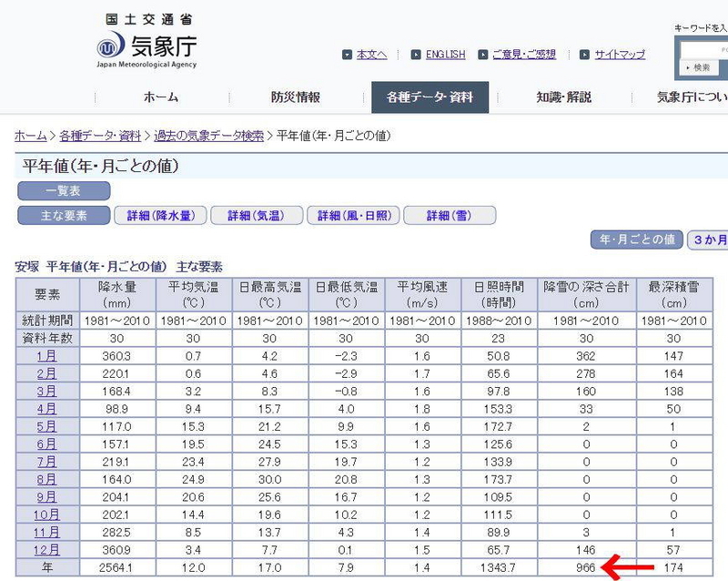The width and height of the screenshot is (728, 581).
Task: Click the arrow icon beside 本文へ
Action: (347, 55)
